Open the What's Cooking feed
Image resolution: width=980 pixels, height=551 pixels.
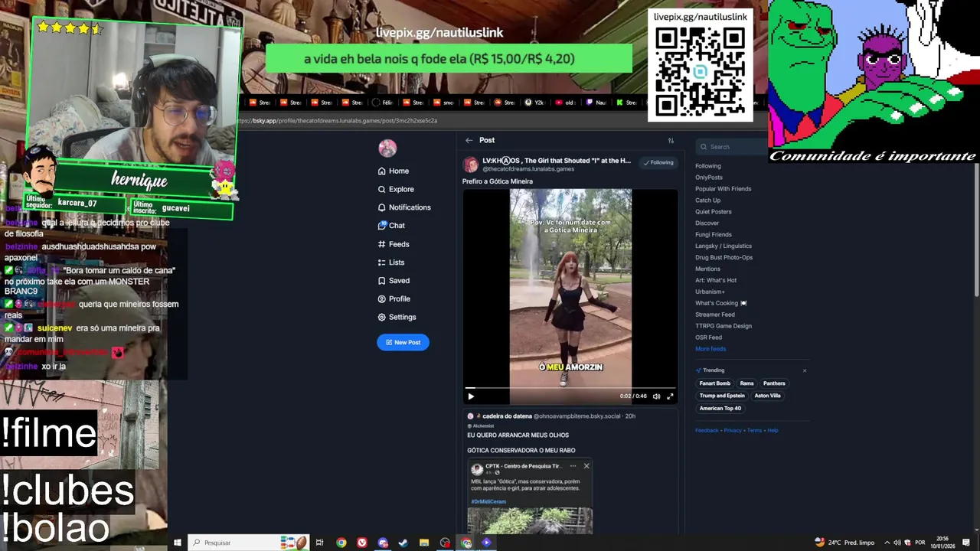tap(721, 303)
